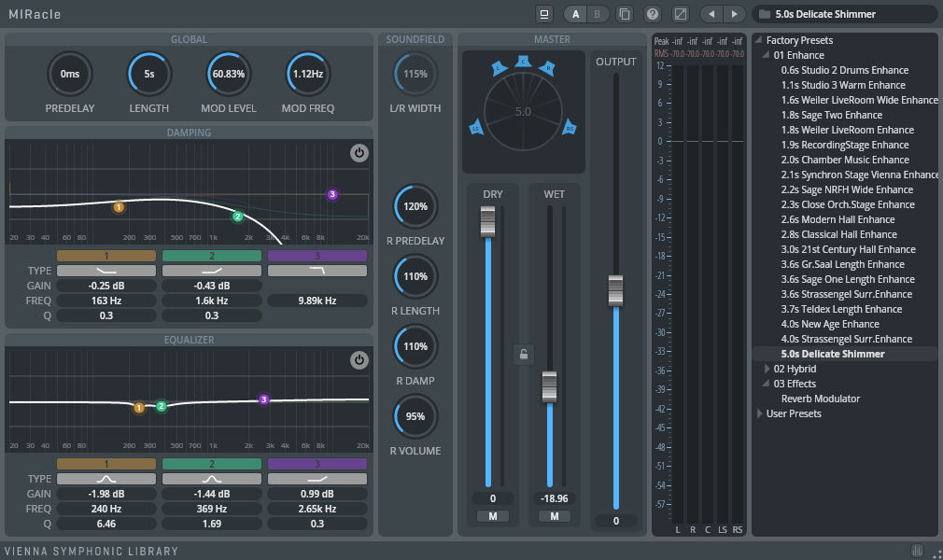Select damping band 1 orange node

click(x=119, y=207)
